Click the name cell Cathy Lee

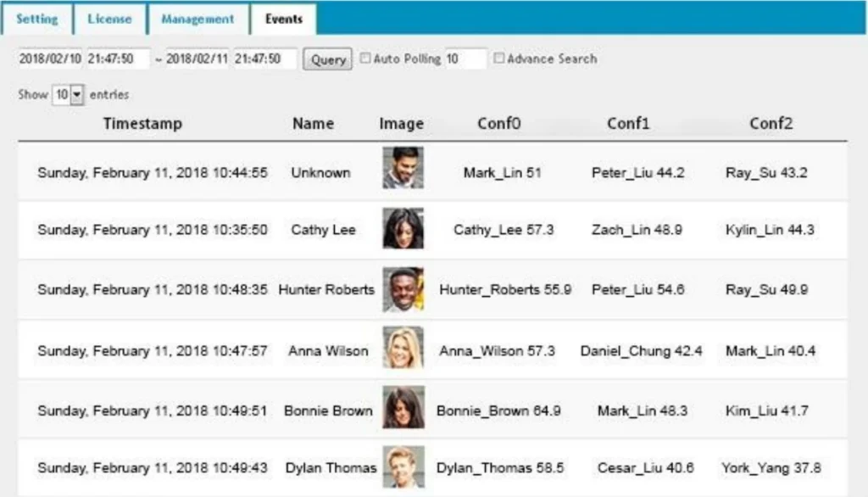point(323,230)
